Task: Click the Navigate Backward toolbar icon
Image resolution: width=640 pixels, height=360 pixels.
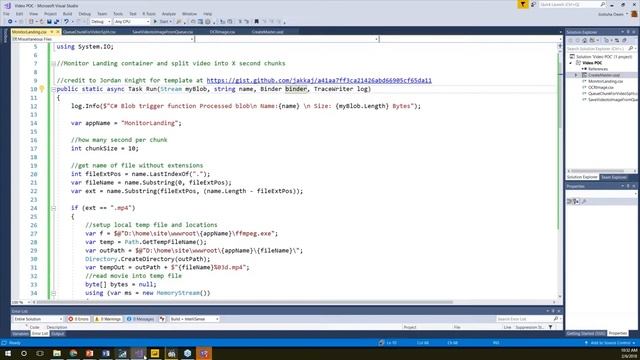Action: tap(10, 22)
